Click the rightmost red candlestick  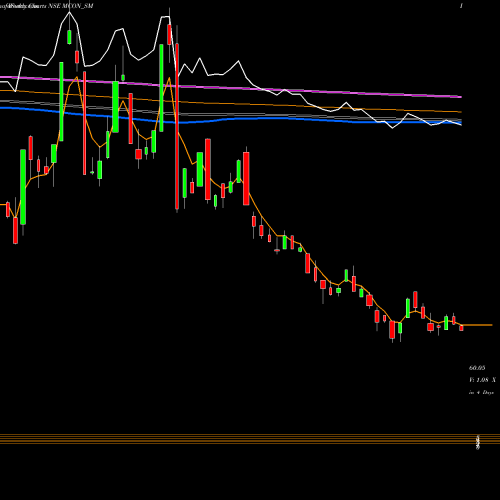[x=461, y=328]
